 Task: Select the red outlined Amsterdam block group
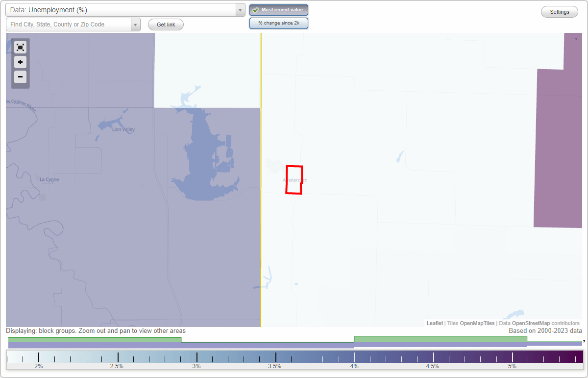click(294, 180)
